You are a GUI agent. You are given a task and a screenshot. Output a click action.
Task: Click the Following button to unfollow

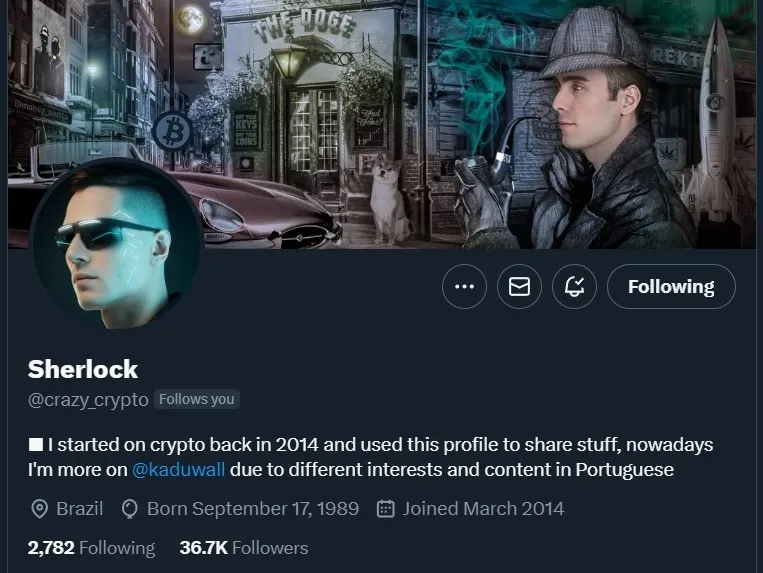[x=671, y=287]
